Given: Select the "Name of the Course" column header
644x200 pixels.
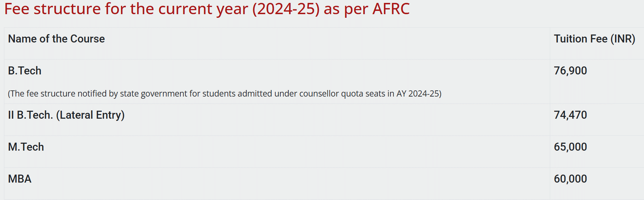Looking at the screenshot, I should tap(56, 39).
